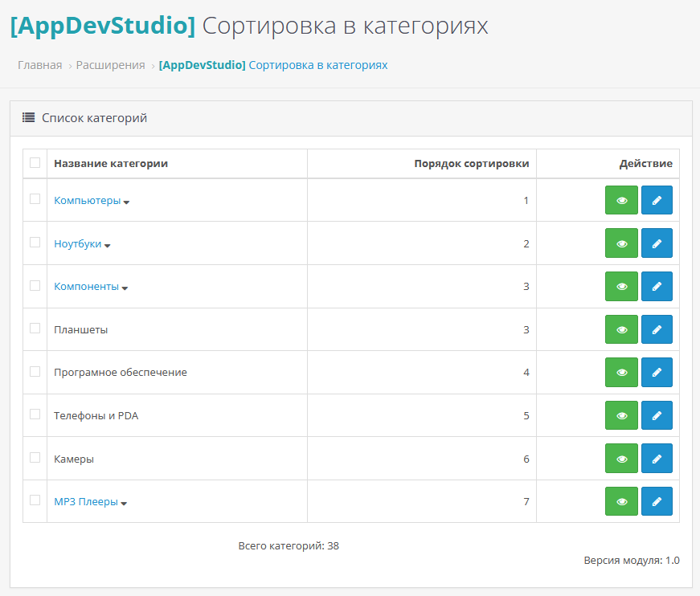Select the Камеры row checkbox
Image resolution: width=700 pixels, height=596 pixels.
(x=35, y=458)
